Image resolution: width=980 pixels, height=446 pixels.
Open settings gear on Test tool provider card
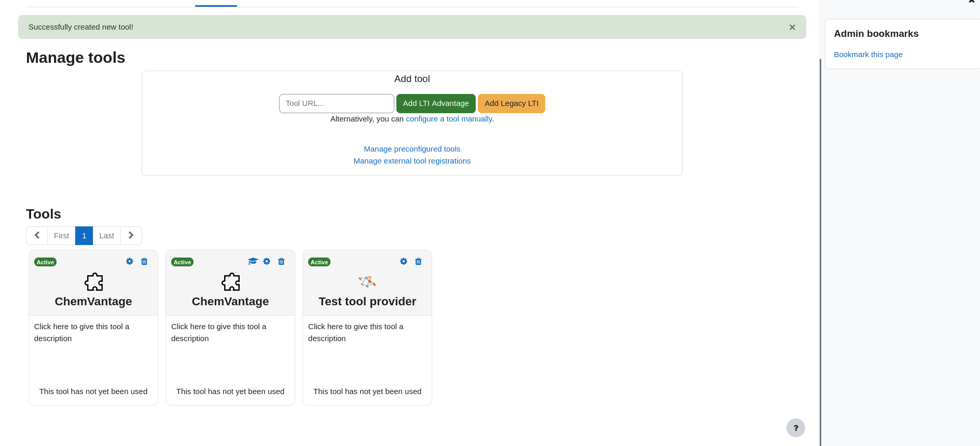click(404, 262)
